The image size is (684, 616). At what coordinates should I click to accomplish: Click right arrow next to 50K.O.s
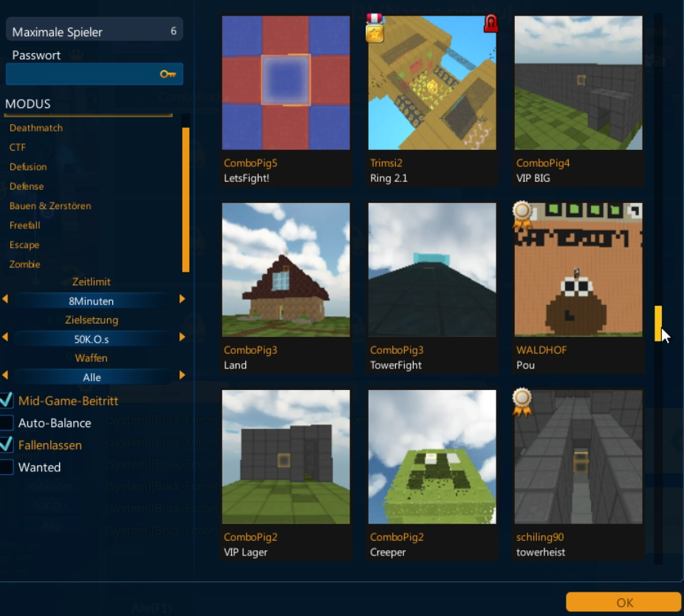coord(182,337)
